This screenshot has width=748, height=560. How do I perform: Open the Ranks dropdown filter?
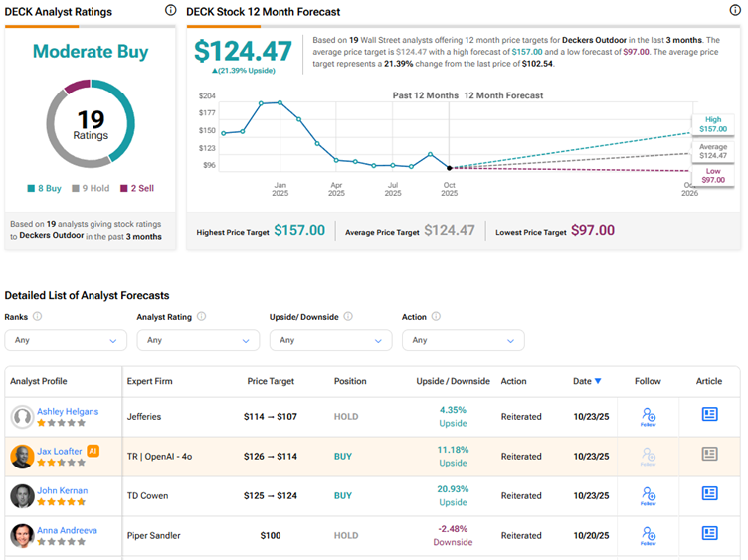66,340
